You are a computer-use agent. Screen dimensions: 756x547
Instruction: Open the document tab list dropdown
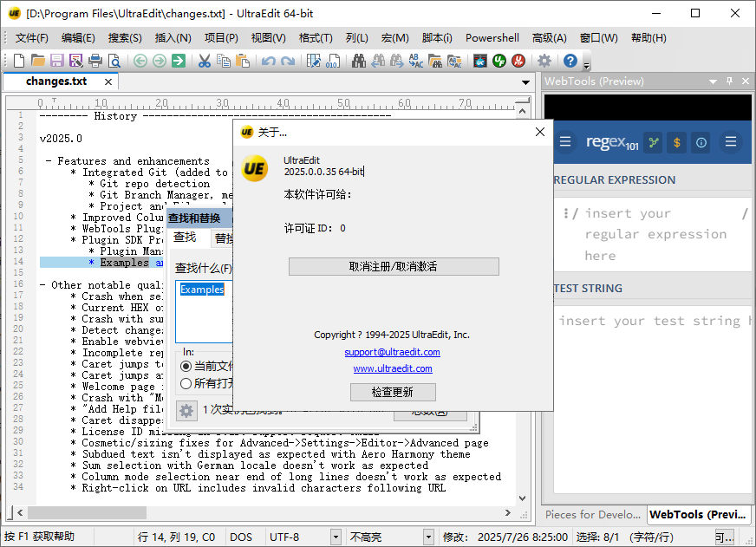tap(525, 82)
